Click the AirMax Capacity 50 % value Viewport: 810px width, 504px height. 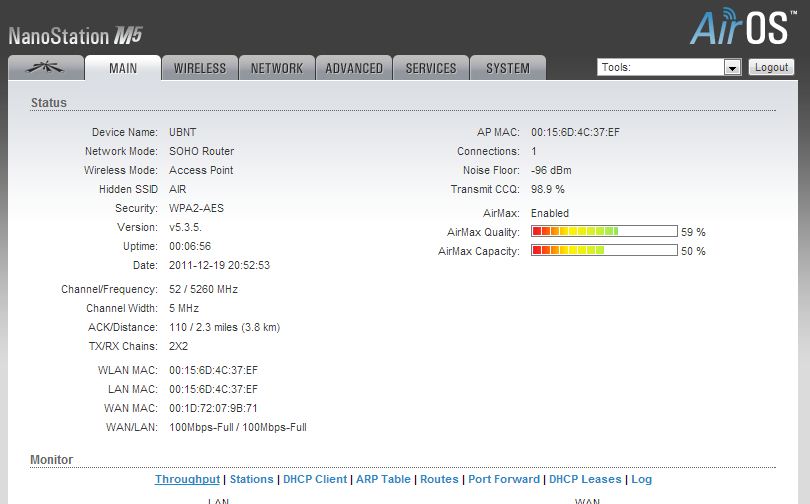693,251
